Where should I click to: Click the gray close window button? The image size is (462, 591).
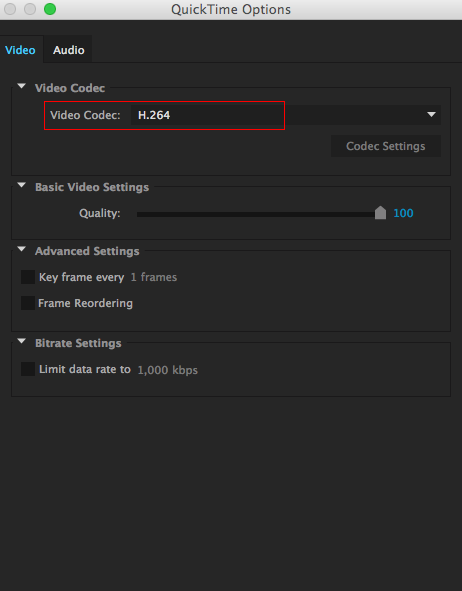click(10, 9)
